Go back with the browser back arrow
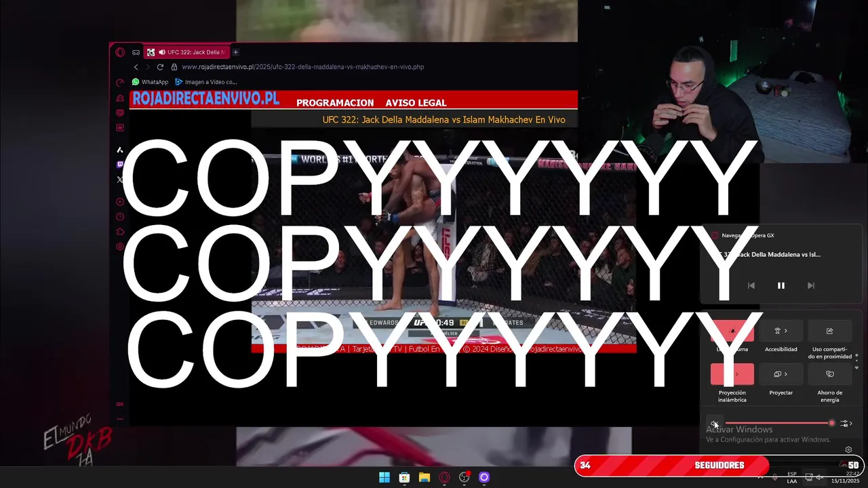The width and height of the screenshot is (868, 488). tap(136, 67)
